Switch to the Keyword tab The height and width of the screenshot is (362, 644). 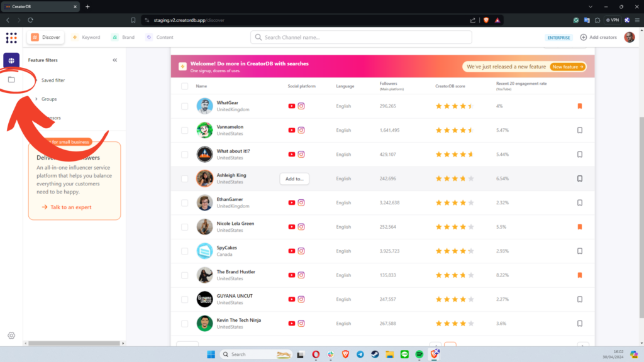tap(86, 37)
